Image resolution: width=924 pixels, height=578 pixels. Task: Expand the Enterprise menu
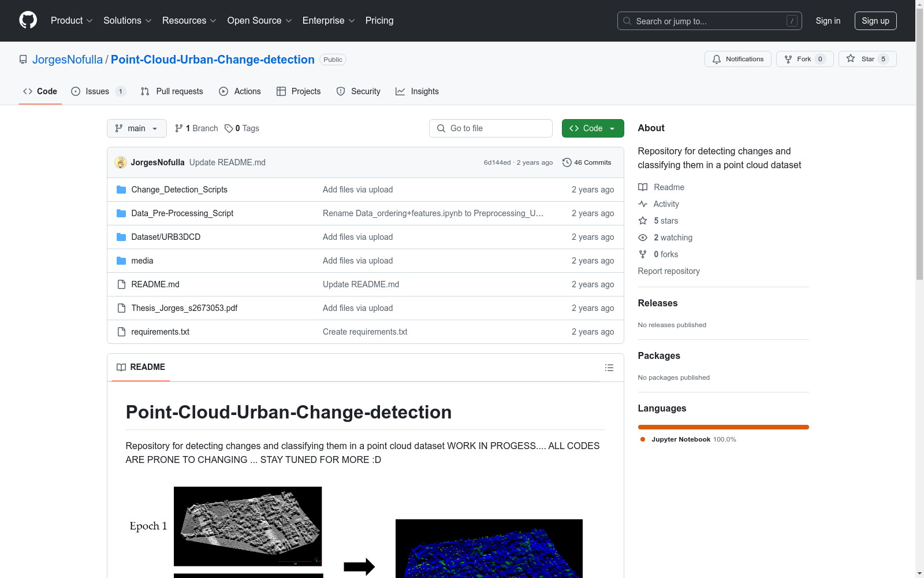[329, 21]
